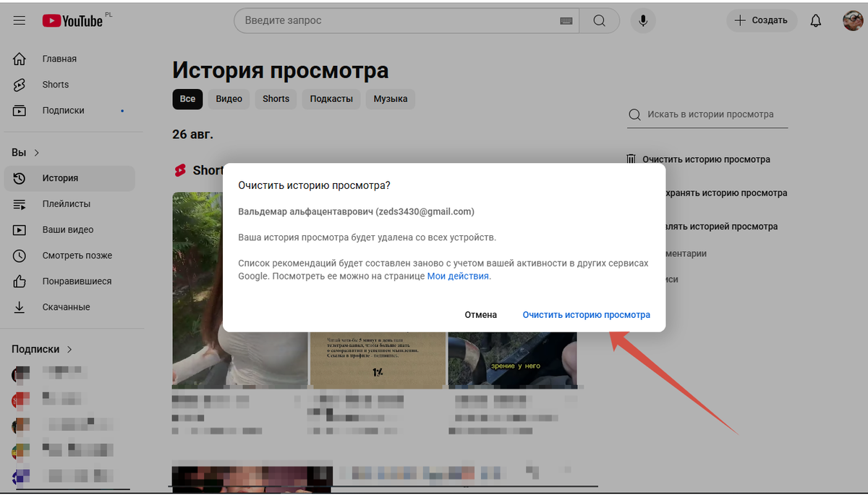868x501 pixels.
Task: Click the trash icon beside Очистить историю
Action: [631, 159]
